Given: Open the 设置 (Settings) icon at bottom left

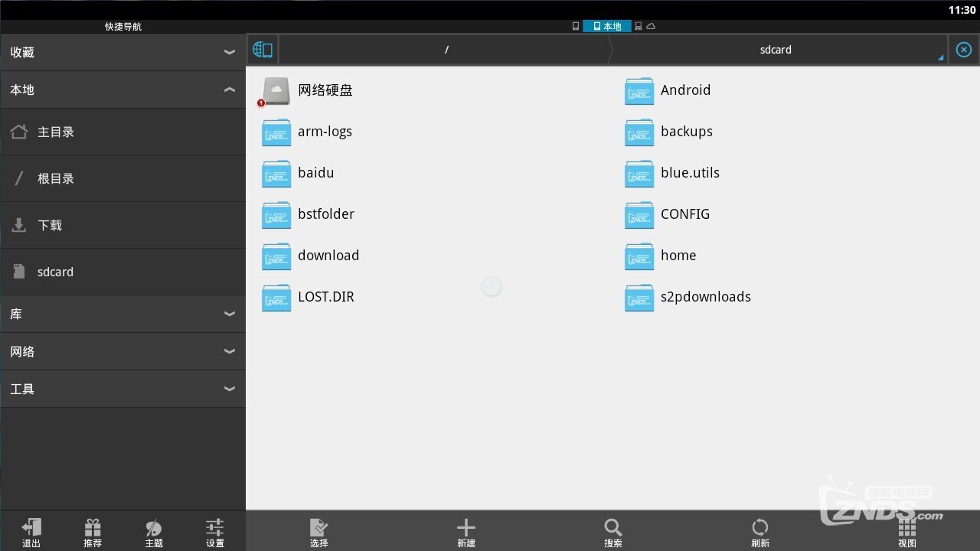Looking at the screenshot, I should pos(214,532).
